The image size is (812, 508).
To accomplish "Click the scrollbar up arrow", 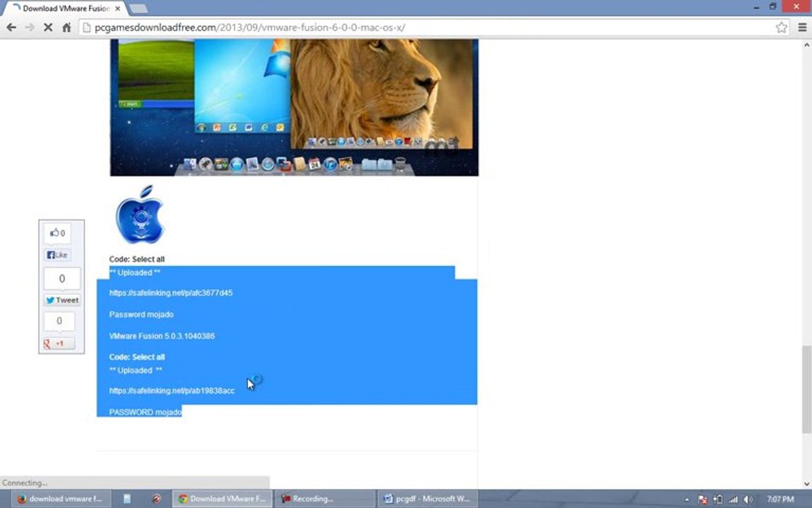I will 806,45.
